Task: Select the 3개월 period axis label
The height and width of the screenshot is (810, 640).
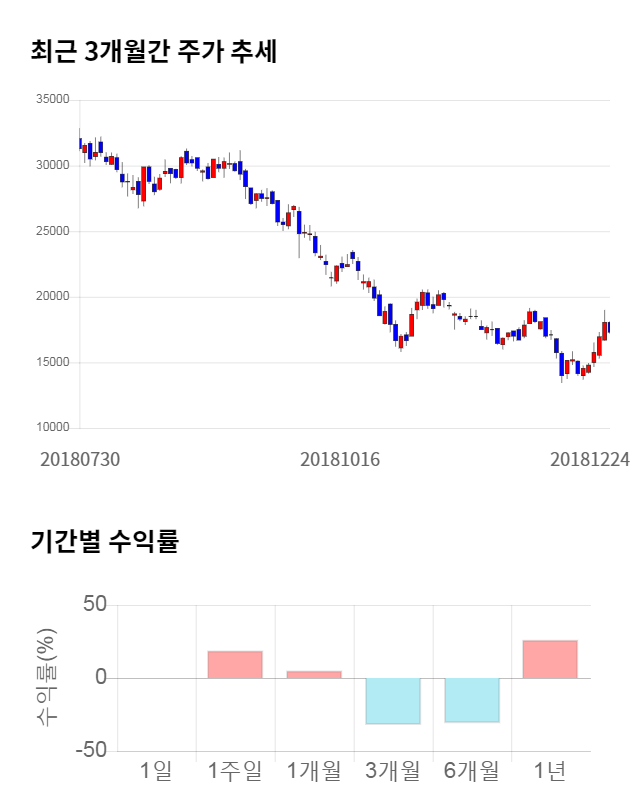Action: click(393, 771)
